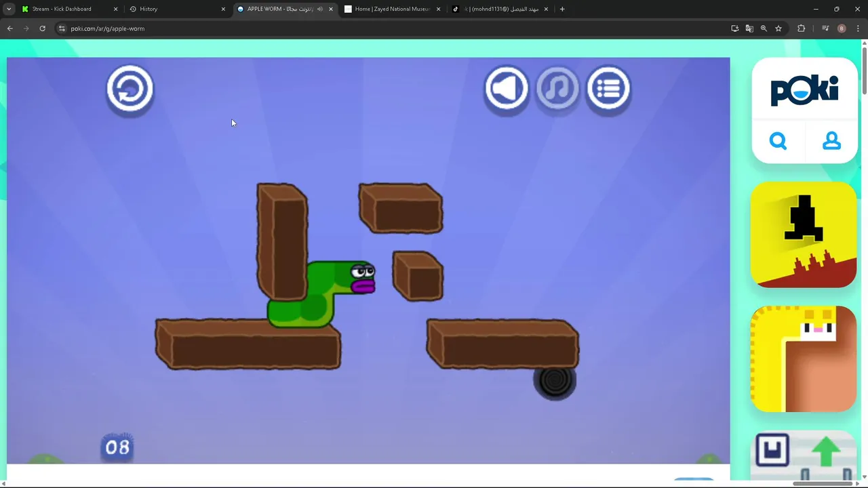Focus the address bar with poki.com URL
This screenshot has width=868, height=488.
[x=393, y=28]
